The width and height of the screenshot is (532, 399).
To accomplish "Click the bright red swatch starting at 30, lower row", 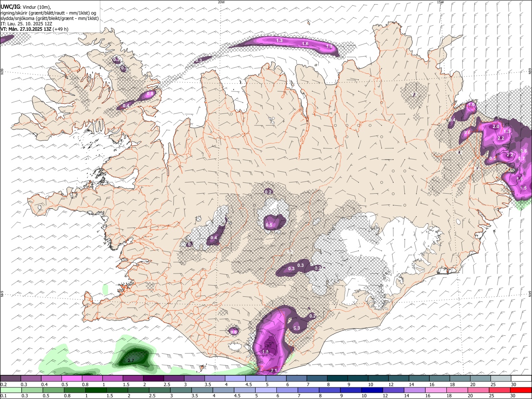I will pyautogui.click(x=522, y=390).
